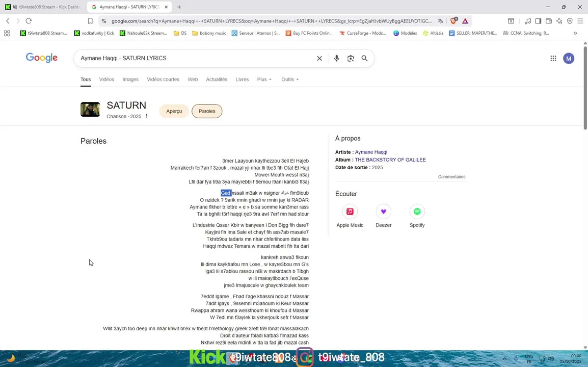The height and width of the screenshot is (367, 588).
Task: Go back to the previous page
Action: pos(8,21)
